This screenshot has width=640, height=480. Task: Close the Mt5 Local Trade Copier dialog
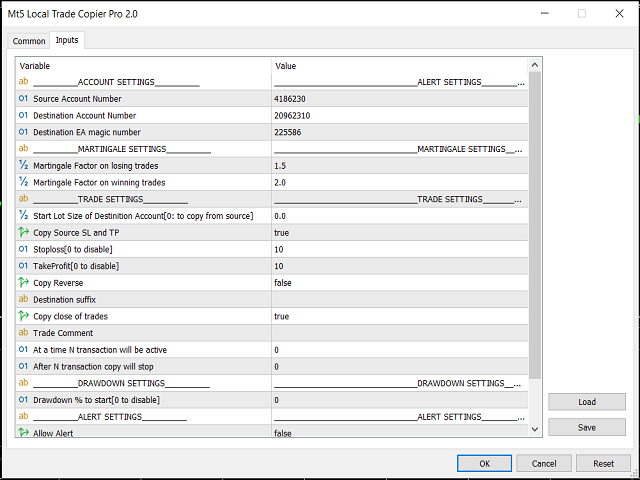[x=619, y=13]
